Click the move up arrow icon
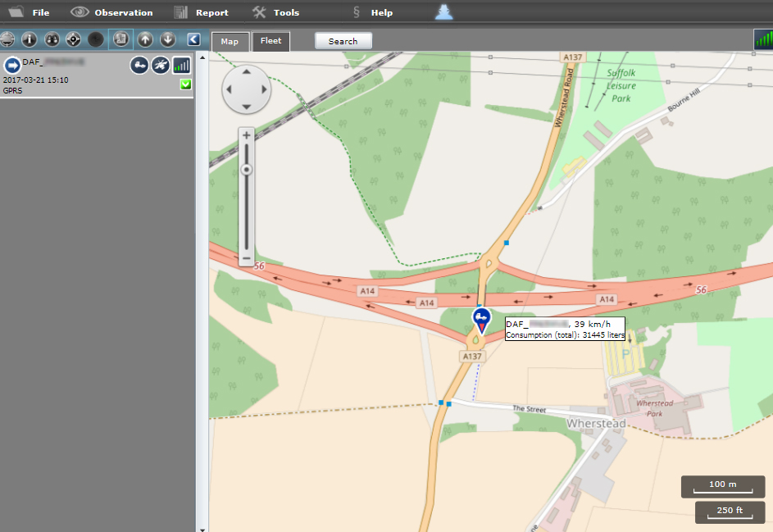 [x=145, y=39]
